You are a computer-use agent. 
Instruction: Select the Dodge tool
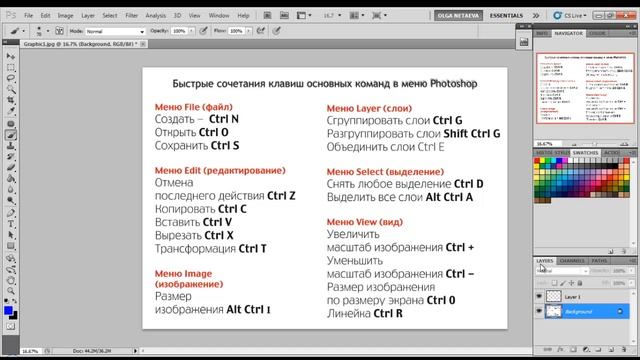click(x=11, y=201)
